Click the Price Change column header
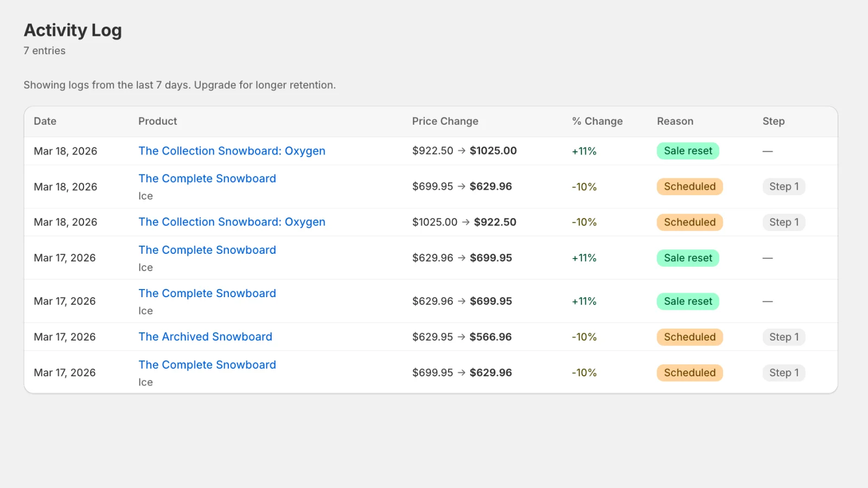Viewport: 868px width, 488px height. [x=445, y=121]
